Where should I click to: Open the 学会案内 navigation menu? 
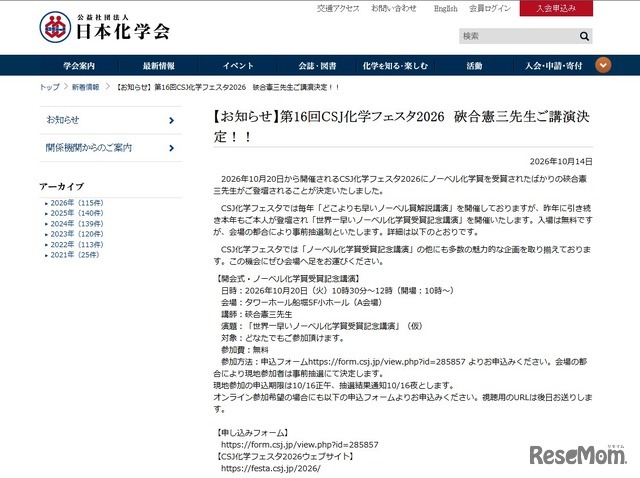click(x=79, y=66)
